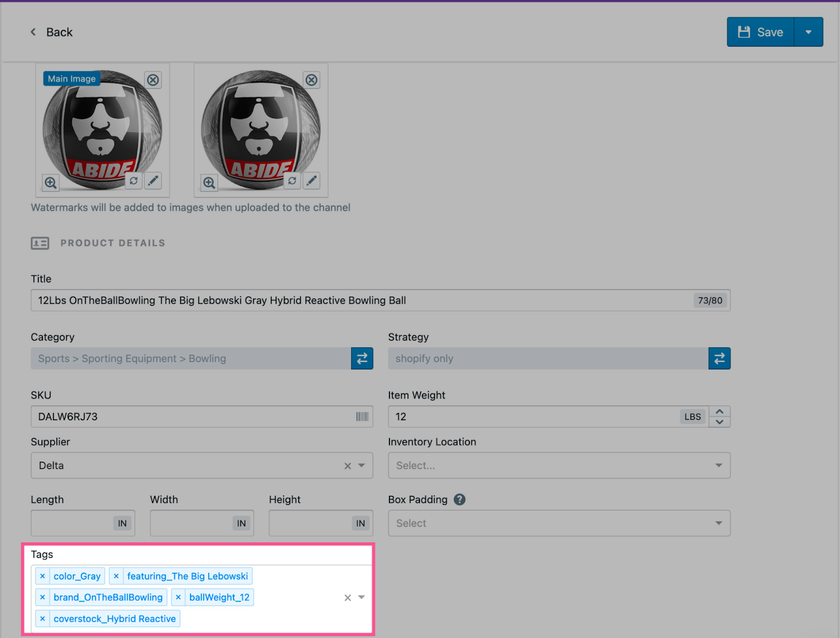Open the Supplier dropdown arrow
The height and width of the screenshot is (638, 840).
click(362, 465)
